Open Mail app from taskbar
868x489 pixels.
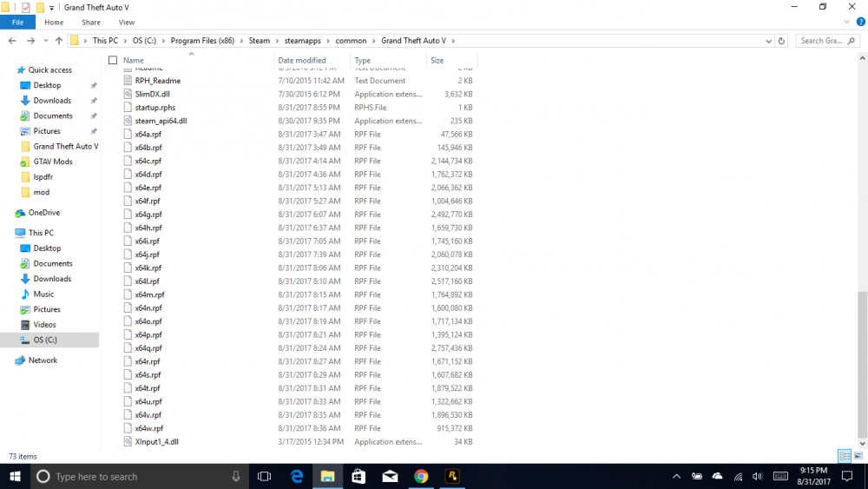pyautogui.click(x=390, y=476)
